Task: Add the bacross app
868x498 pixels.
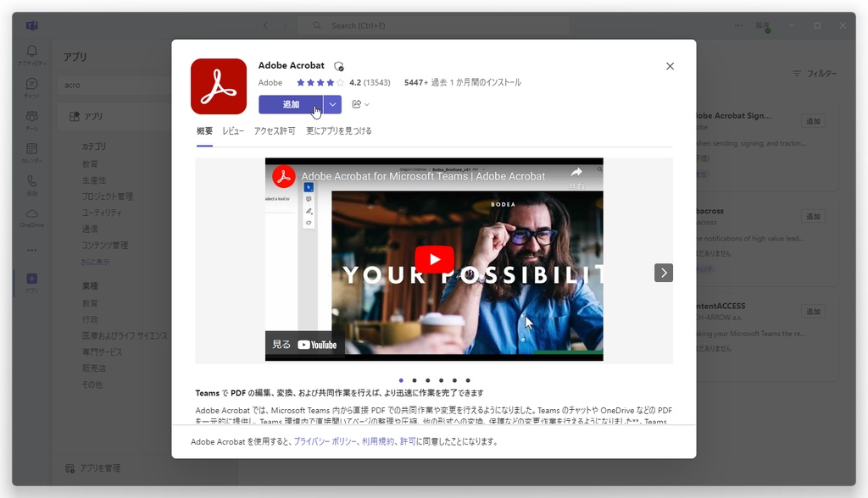Action: pos(813,216)
